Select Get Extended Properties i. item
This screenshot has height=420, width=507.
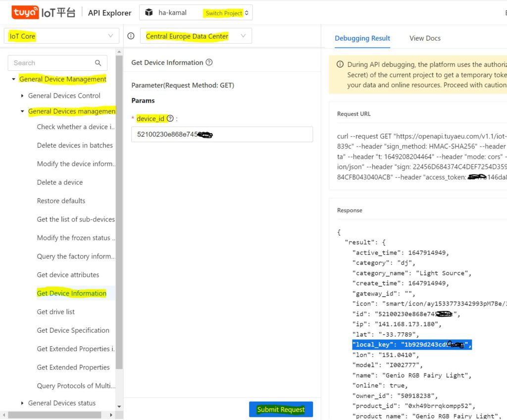[x=76, y=349]
